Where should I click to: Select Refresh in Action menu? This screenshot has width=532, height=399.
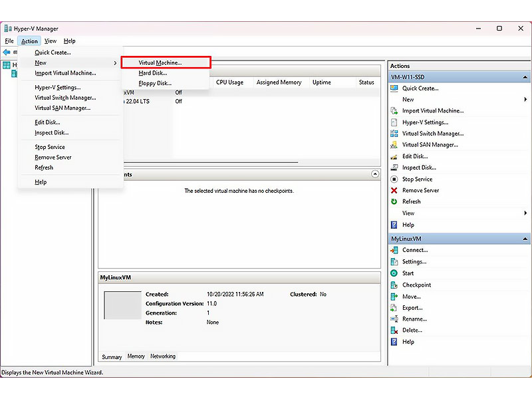pos(70,168)
